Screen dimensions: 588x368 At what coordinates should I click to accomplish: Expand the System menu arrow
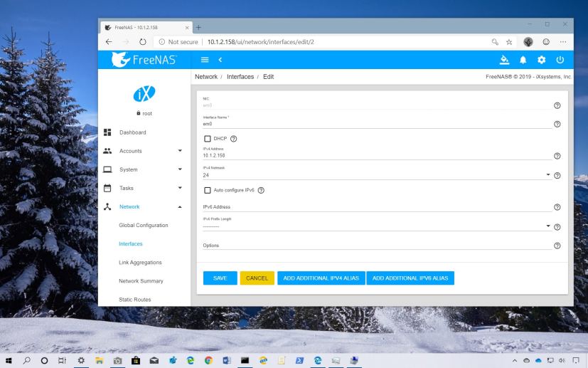pos(180,169)
